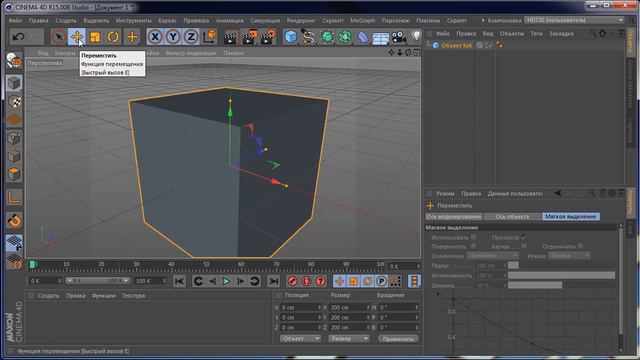Viewport: 640px width, 360px height.
Task: Click the Play forward button
Action: pos(226,281)
